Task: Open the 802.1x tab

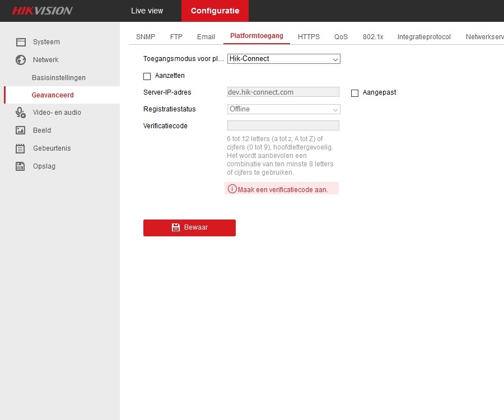Action: (x=373, y=37)
